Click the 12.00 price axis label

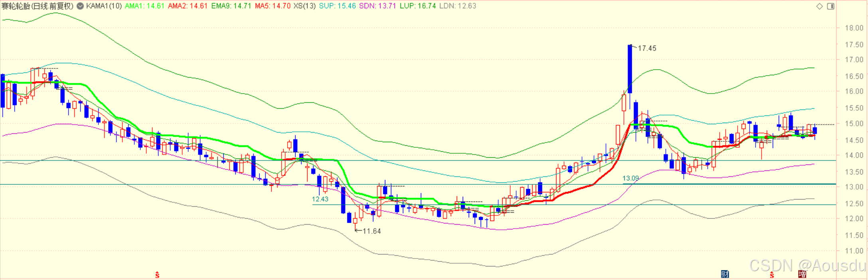pyautogui.click(x=854, y=219)
